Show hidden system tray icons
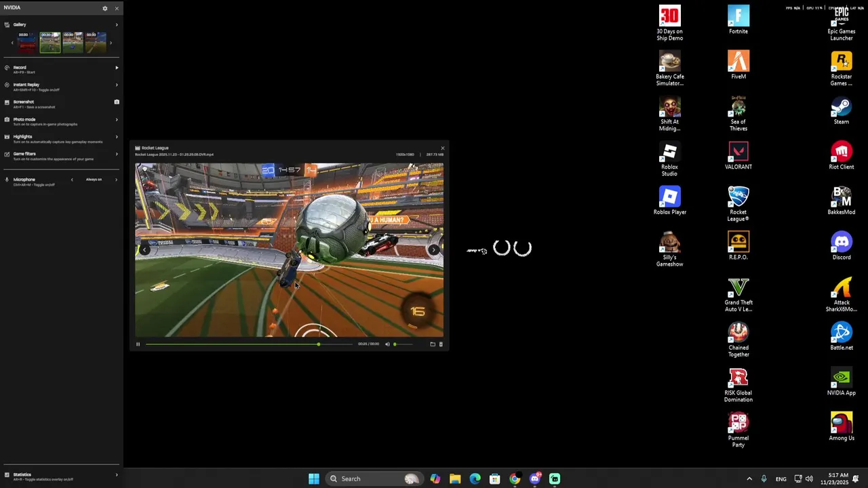868x488 pixels. coord(749,479)
